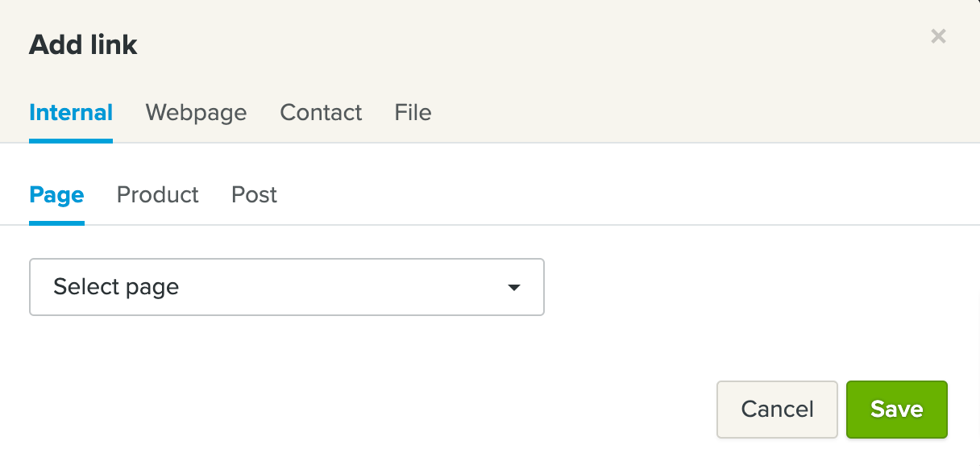Click the Add link dialog title
Image resolution: width=980 pixels, height=466 pixels.
pyautogui.click(x=83, y=45)
